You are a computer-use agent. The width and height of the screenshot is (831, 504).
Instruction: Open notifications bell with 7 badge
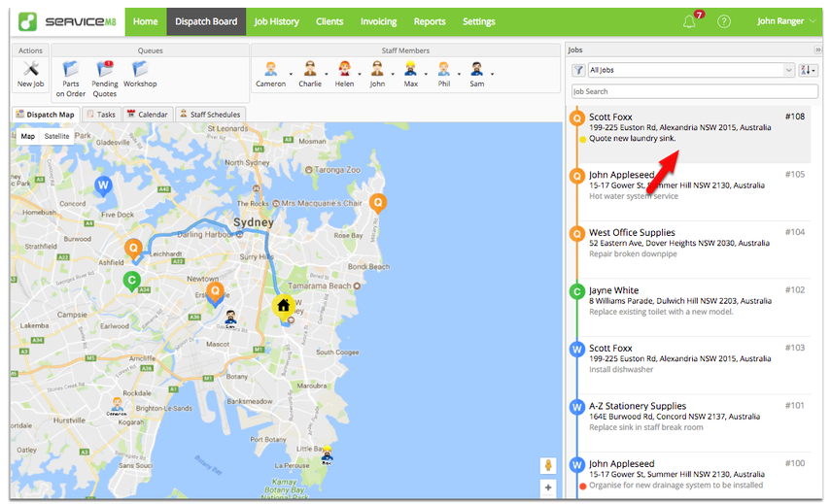click(x=689, y=21)
